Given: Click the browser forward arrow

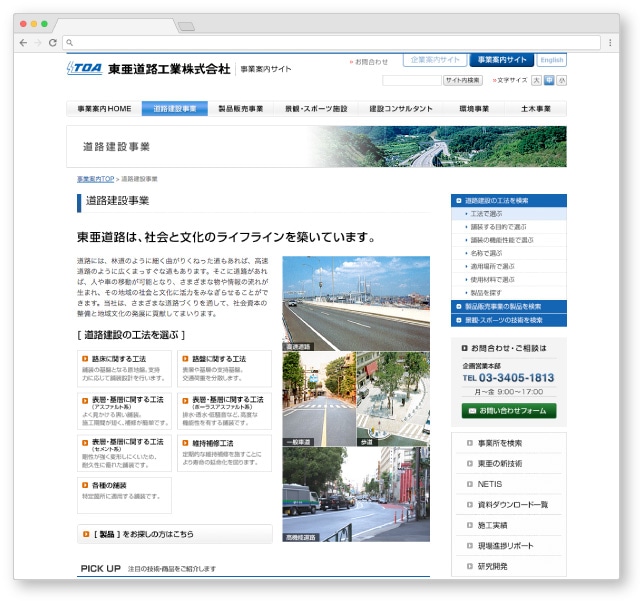Looking at the screenshot, I should [38, 43].
